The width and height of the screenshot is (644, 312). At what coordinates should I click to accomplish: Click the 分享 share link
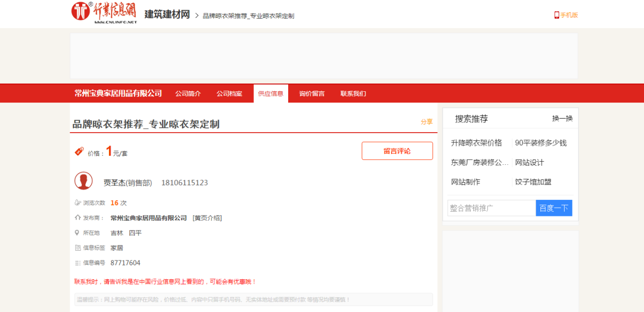(427, 122)
